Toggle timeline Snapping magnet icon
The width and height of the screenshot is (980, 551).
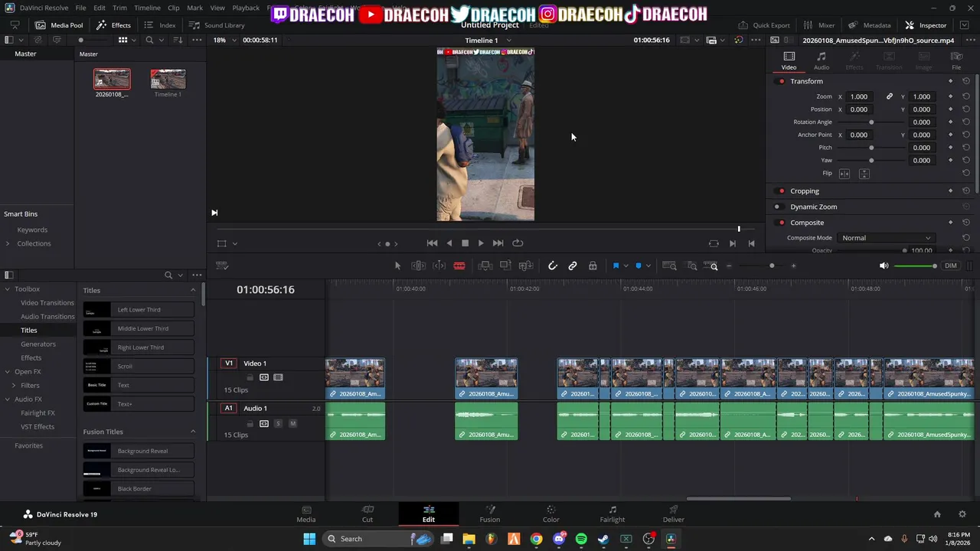click(x=553, y=266)
